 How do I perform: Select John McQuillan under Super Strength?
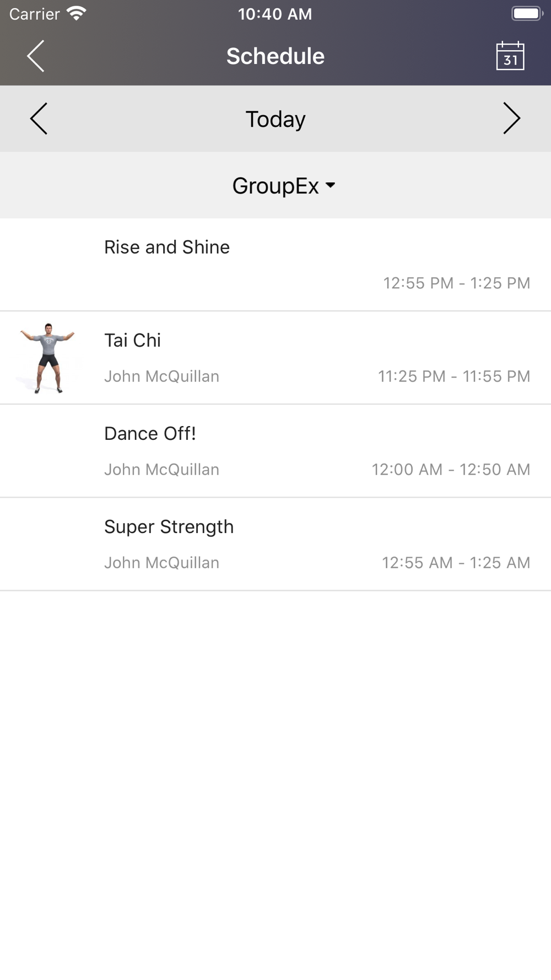click(x=162, y=562)
